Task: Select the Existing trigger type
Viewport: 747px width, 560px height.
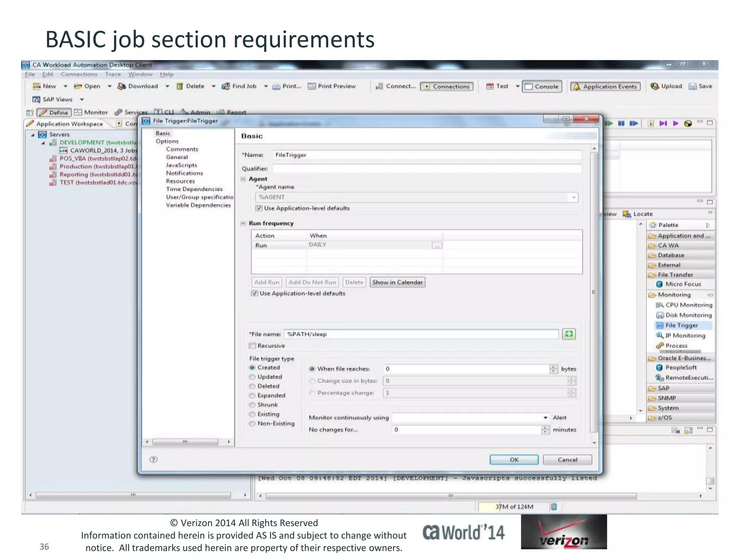Action: (x=252, y=414)
